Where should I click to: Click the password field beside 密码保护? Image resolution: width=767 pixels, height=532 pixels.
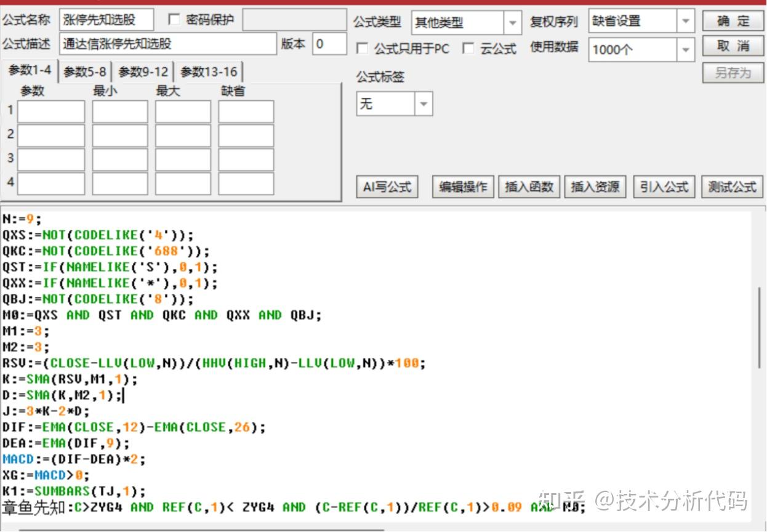[294, 20]
